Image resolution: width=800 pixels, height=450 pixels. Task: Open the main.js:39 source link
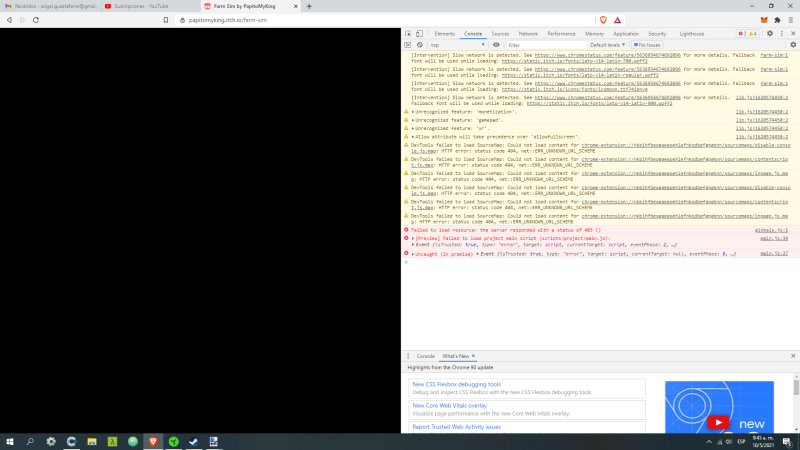pyautogui.click(x=773, y=238)
